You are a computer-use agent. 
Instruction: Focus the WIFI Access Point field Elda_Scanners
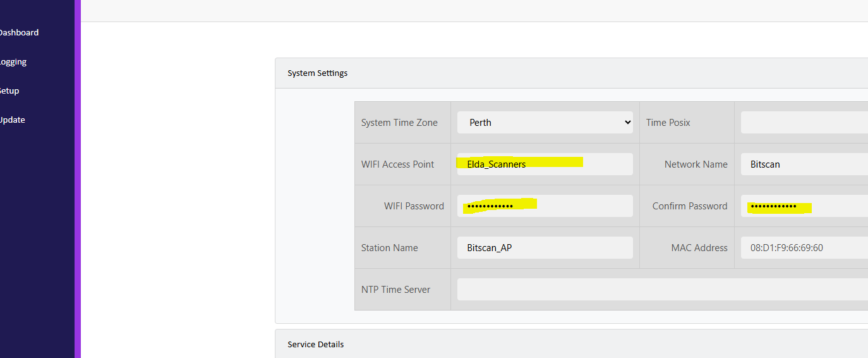pos(545,164)
